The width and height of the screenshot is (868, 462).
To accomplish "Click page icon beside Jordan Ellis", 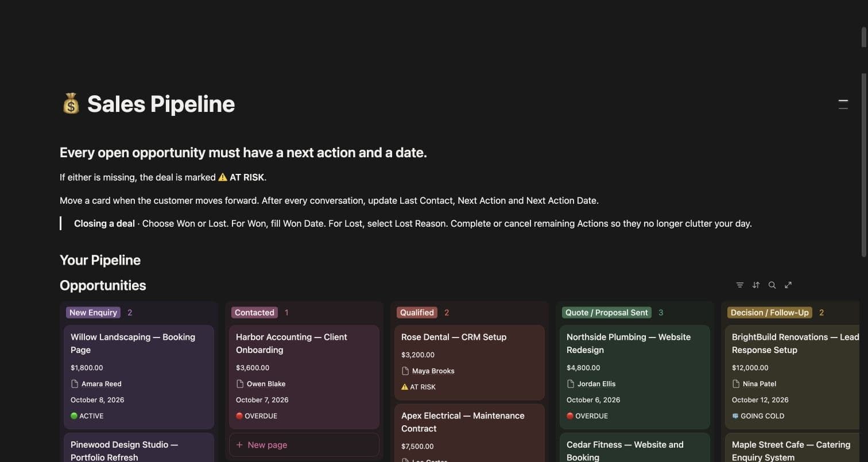I will 571,384.
